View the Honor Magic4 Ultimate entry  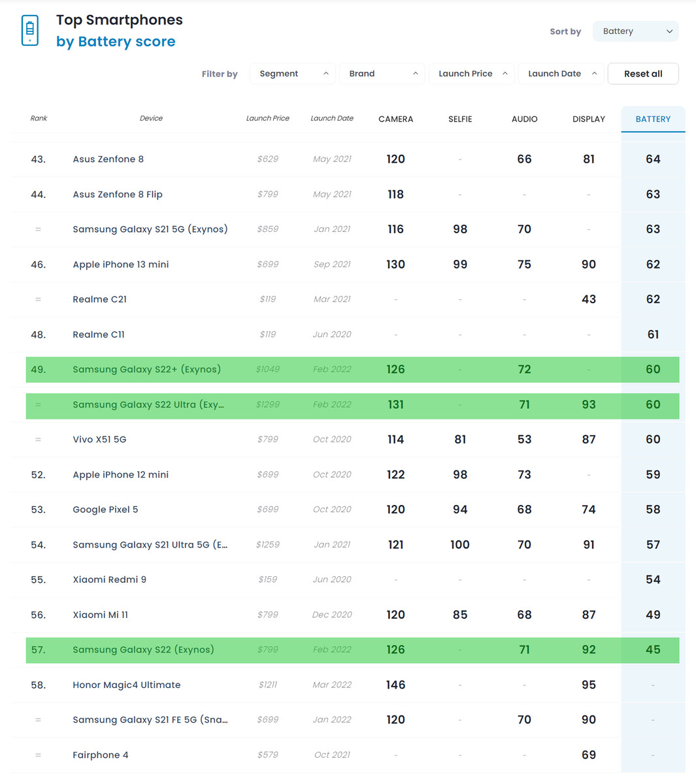pos(127,685)
